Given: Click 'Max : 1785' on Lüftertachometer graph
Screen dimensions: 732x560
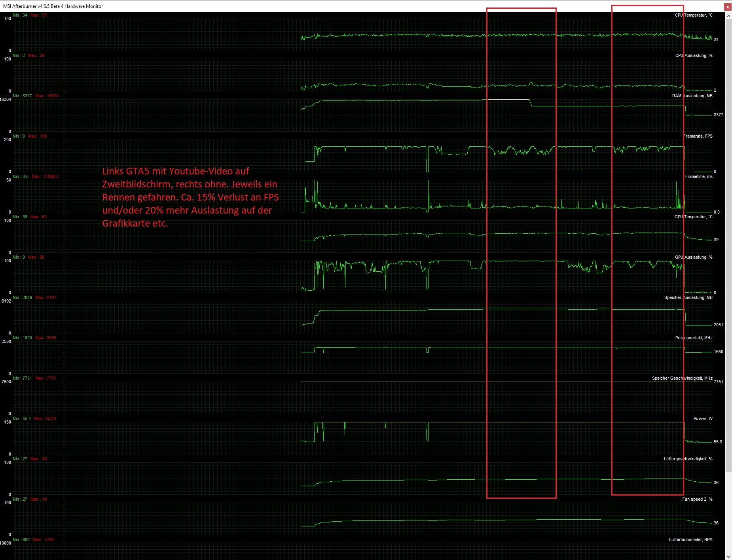Looking at the screenshot, I should pyautogui.click(x=43, y=539).
